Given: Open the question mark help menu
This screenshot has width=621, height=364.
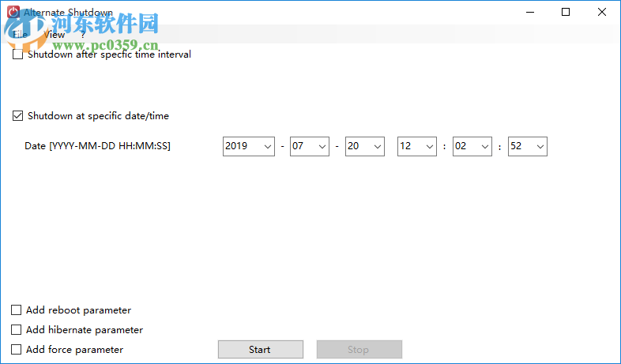Looking at the screenshot, I should pos(83,35).
